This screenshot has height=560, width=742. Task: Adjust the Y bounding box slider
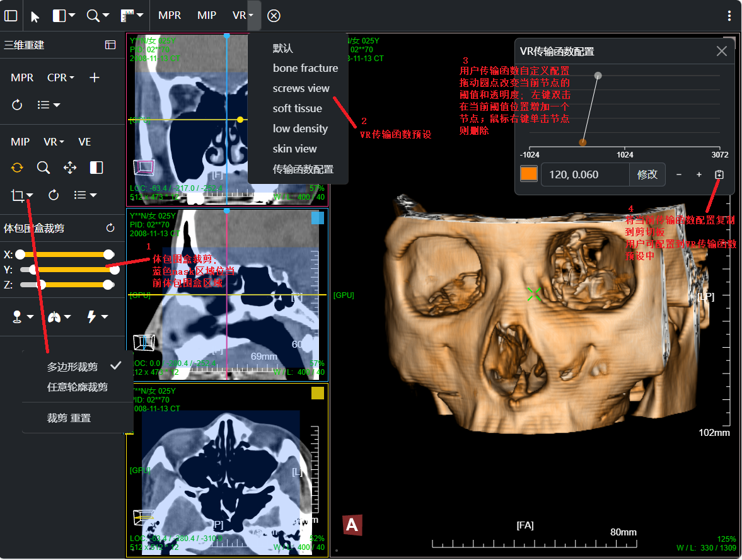tap(70, 270)
